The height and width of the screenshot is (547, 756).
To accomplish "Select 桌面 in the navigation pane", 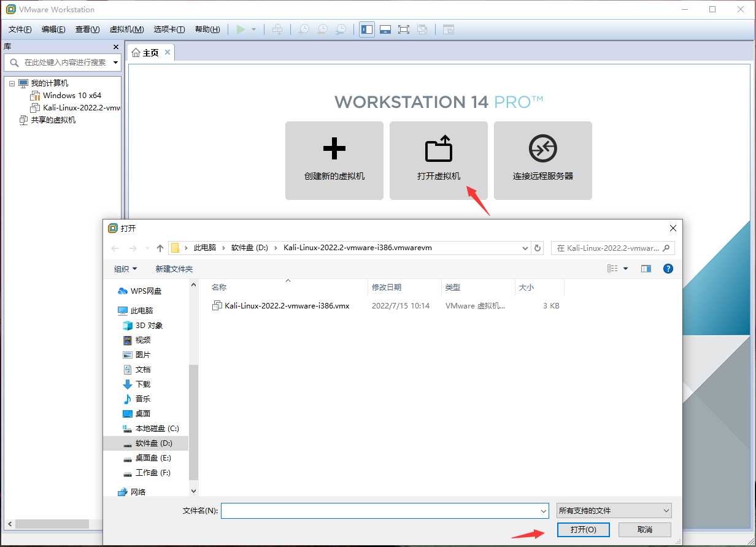I will click(x=143, y=413).
